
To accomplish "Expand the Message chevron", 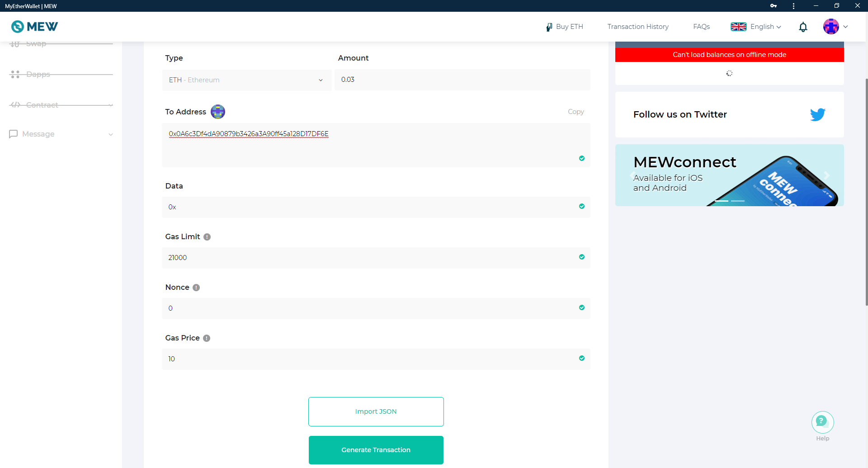I will pyautogui.click(x=111, y=134).
